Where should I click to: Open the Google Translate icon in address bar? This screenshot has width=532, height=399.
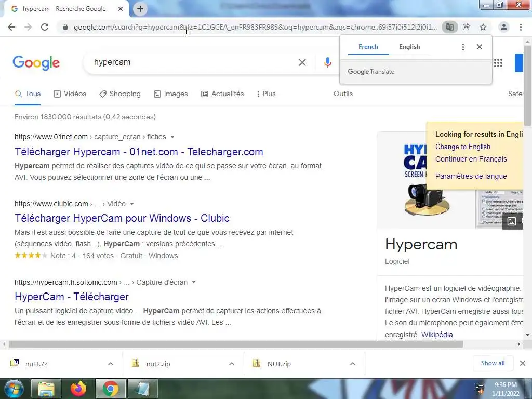pyautogui.click(x=449, y=27)
